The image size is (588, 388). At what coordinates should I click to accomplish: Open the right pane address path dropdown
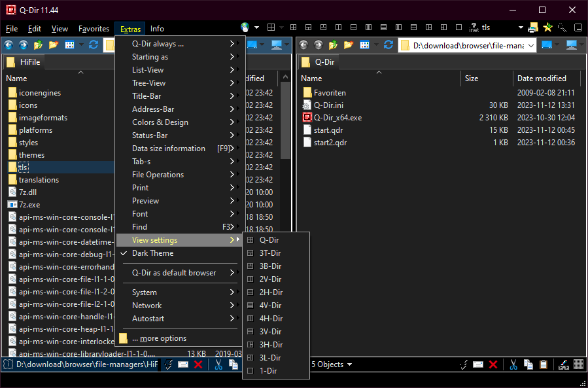coord(530,45)
